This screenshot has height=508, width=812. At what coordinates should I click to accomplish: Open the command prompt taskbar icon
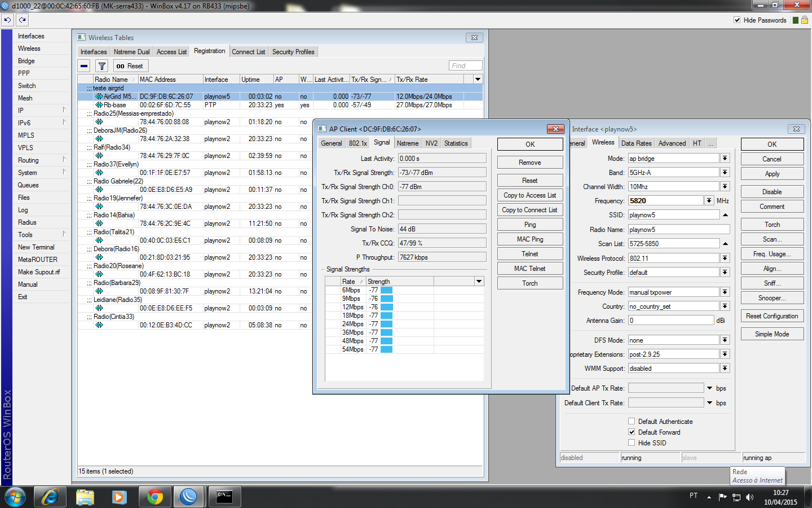pos(224,497)
